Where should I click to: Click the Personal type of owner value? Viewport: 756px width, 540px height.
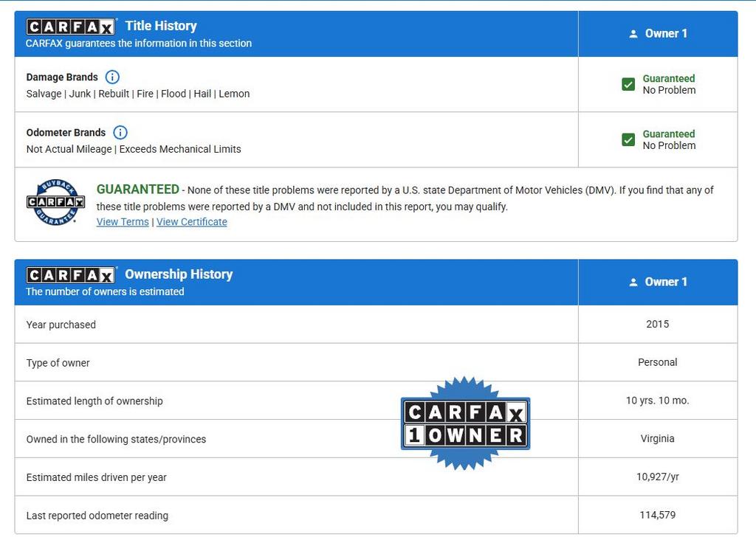(x=657, y=362)
